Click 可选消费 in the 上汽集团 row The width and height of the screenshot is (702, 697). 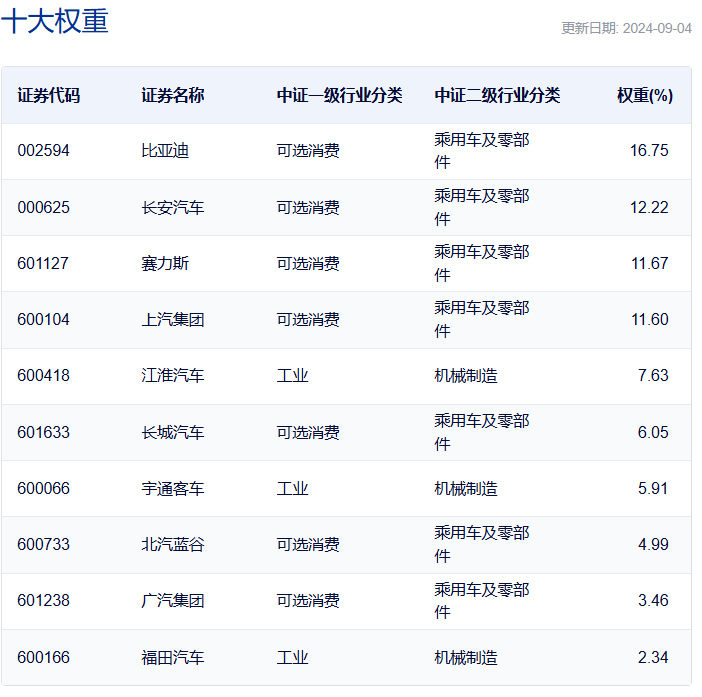(x=308, y=320)
